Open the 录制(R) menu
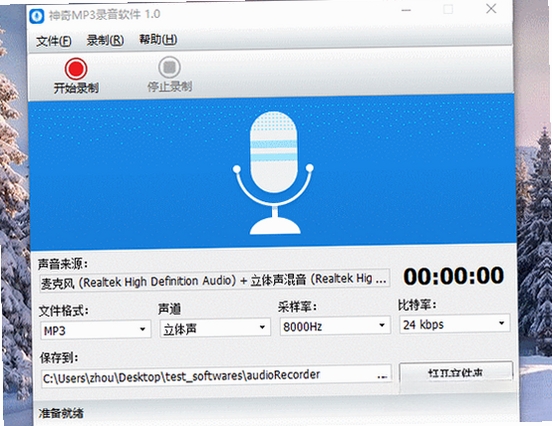The width and height of the screenshot is (552, 426). click(105, 40)
